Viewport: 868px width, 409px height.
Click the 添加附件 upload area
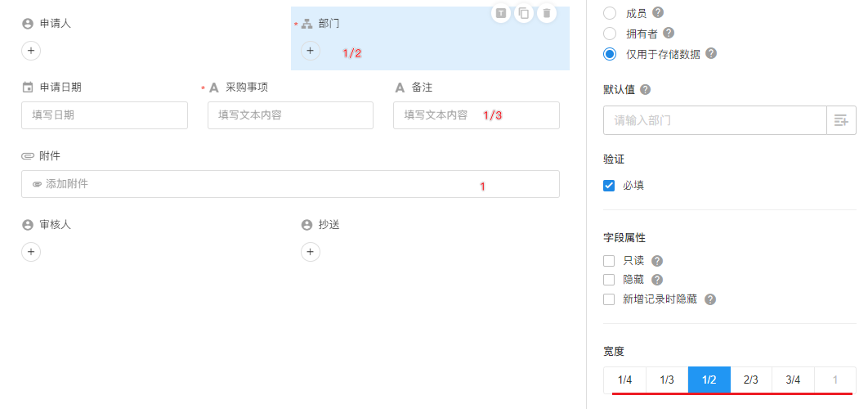[290, 184]
